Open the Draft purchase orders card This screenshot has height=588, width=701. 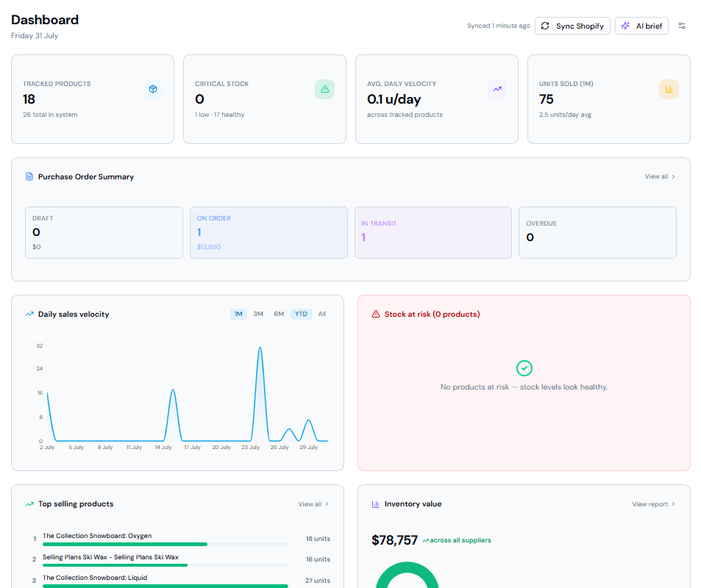pos(104,232)
